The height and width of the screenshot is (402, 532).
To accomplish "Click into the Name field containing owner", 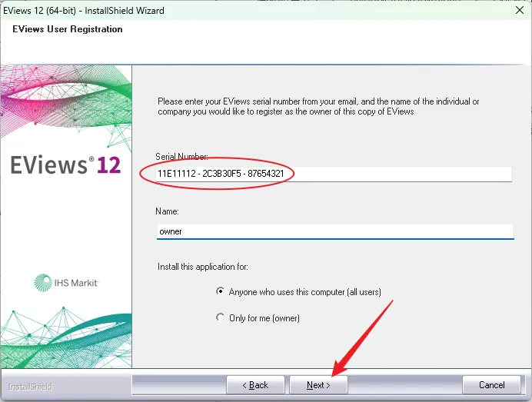I will 335,231.
